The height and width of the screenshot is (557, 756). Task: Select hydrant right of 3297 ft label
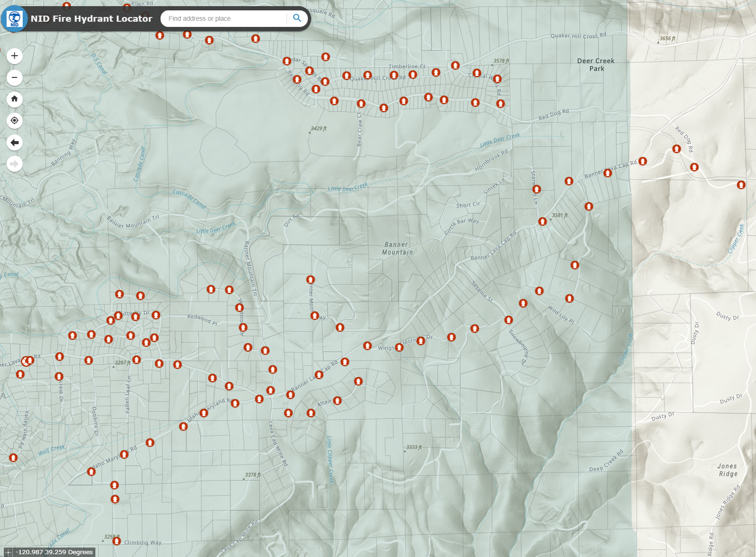pos(136,360)
